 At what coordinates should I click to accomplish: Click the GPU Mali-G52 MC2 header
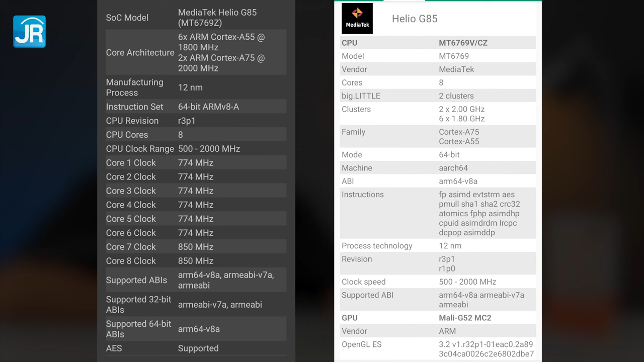pos(438,318)
